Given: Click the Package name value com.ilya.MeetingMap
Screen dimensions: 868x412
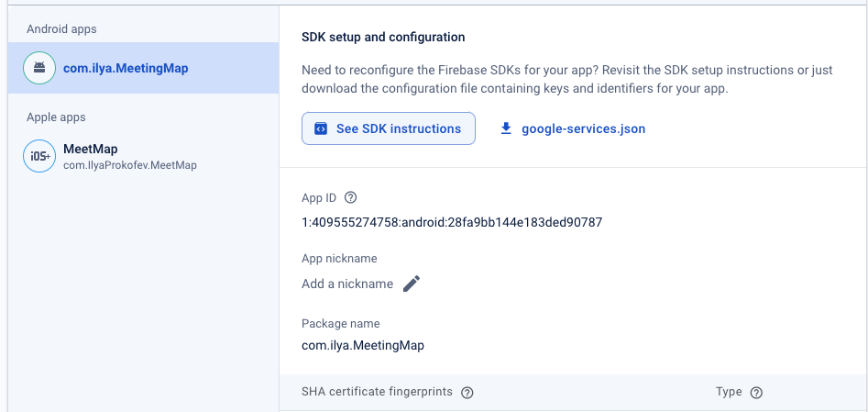Looking at the screenshot, I should pyautogui.click(x=363, y=345).
